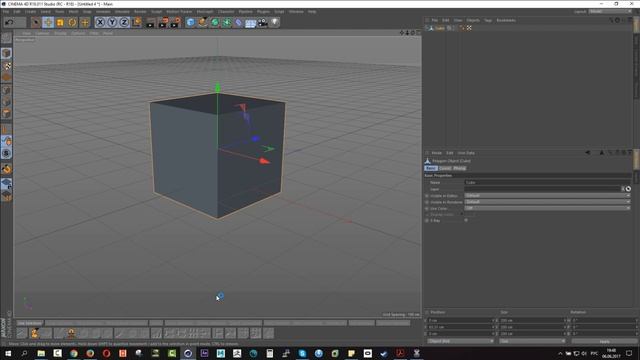This screenshot has height=360, width=640.
Task: Switch to Polygons mode in left palette
Action: click(x=6, y=113)
